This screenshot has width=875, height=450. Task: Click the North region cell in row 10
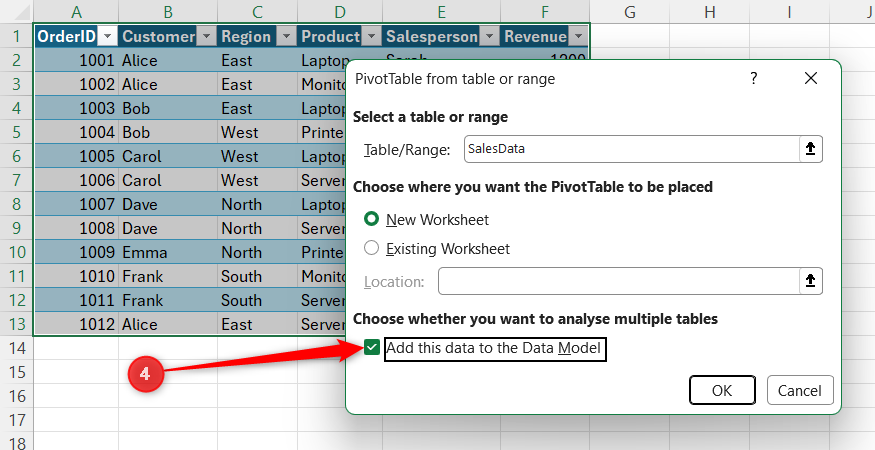point(257,252)
